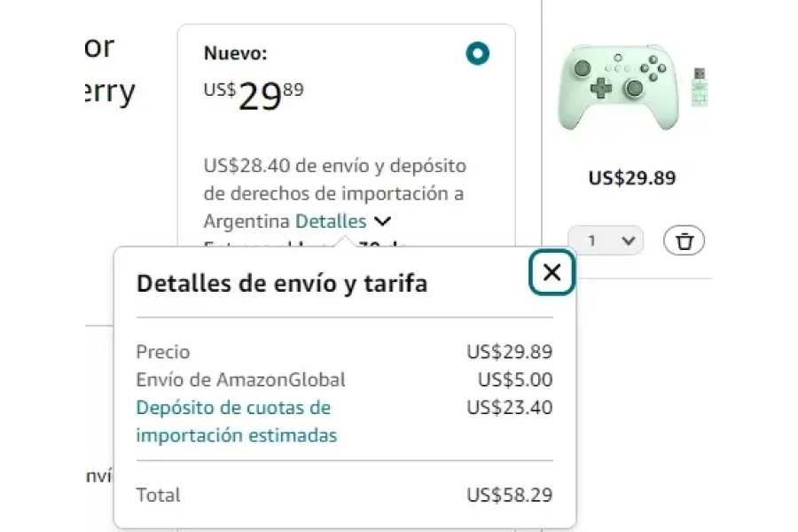The image size is (798, 532).
Task: Select the US$29.89 price under the controller
Action: pyautogui.click(x=632, y=178)
